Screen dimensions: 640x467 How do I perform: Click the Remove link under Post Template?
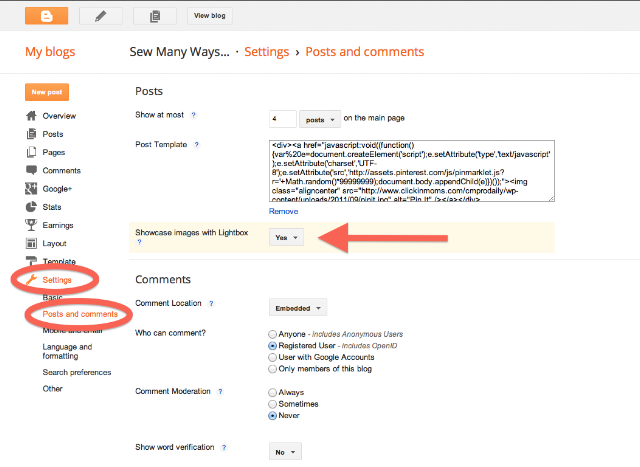click(x=283, y=211)
